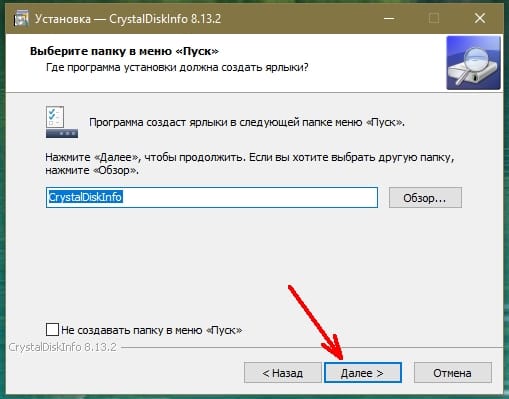Image resolution: width=509 pixels, height=399 pixels.
Task: Click the 'Программа создаст ярлыки' description text
Action: point(247,122)
